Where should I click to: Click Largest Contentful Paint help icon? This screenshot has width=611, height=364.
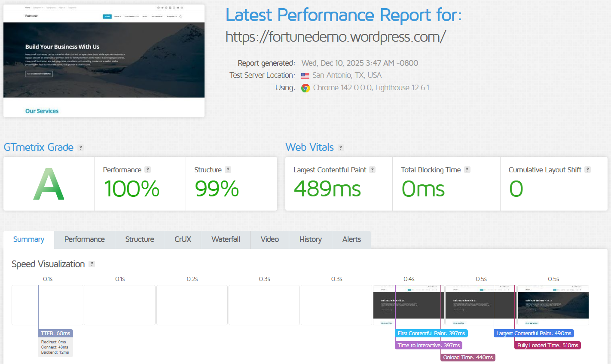coord(373,170)
